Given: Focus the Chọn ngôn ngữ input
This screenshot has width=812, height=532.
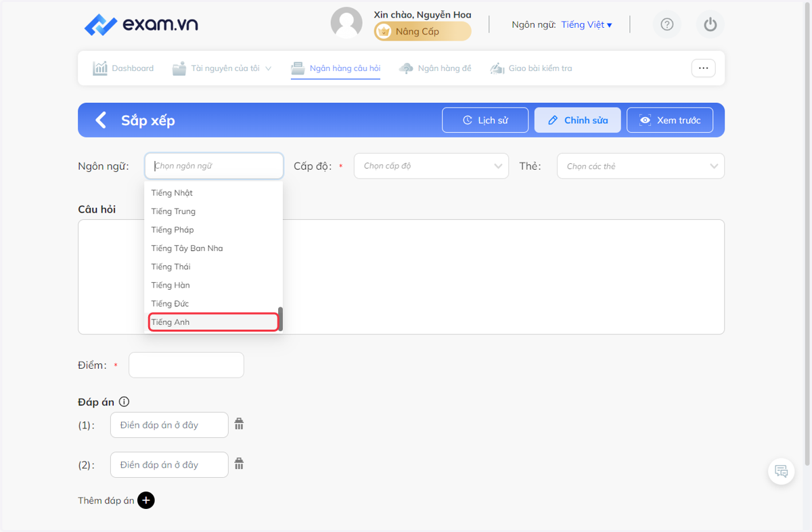Looking at the screenshot, I should click(214, 166).
